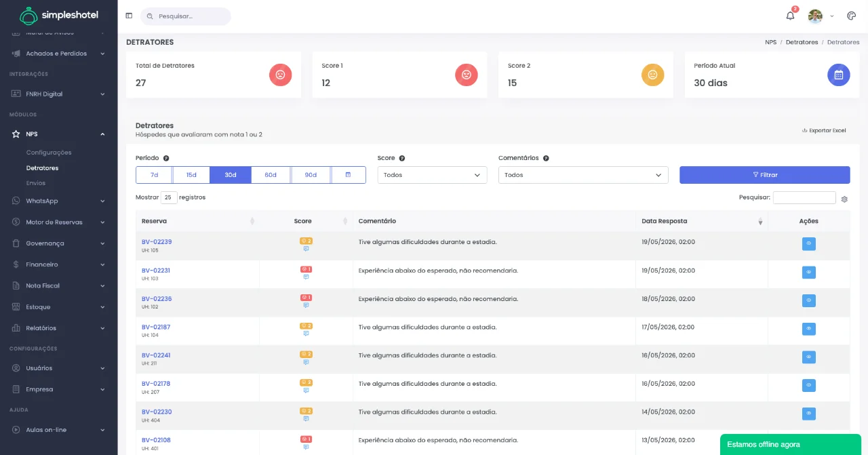View details for reservation BV-02230
868x455 pixels.
pyautogui.click(x=808, y=414)
